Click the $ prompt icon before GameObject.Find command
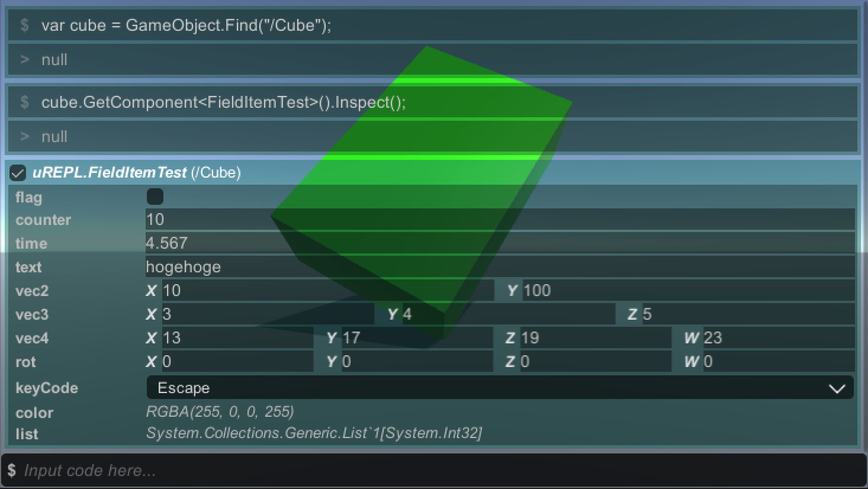The height and width of the screenshot is (489, 868). click(x=24, y=25)
